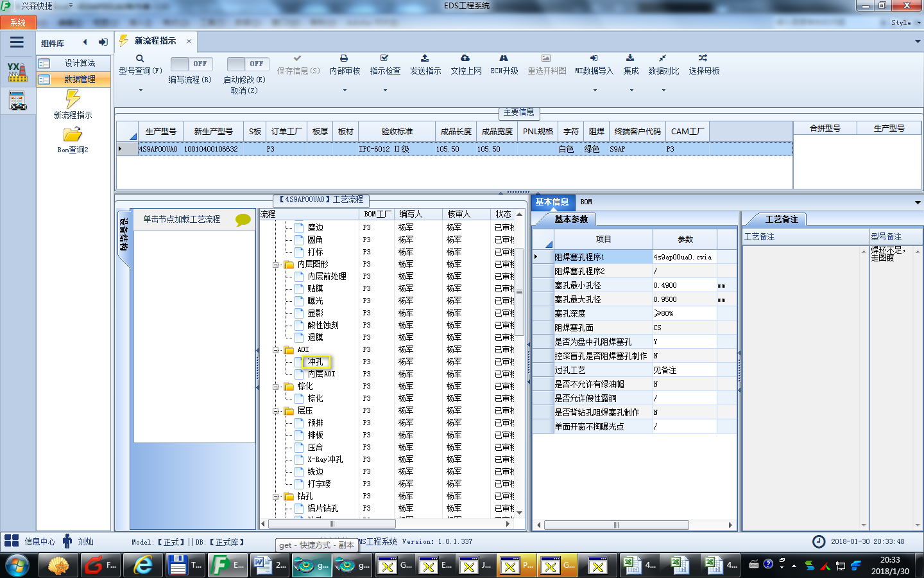Select the 工艺备注 tab
Screen dimensions: 924x578
coord(781,220)
